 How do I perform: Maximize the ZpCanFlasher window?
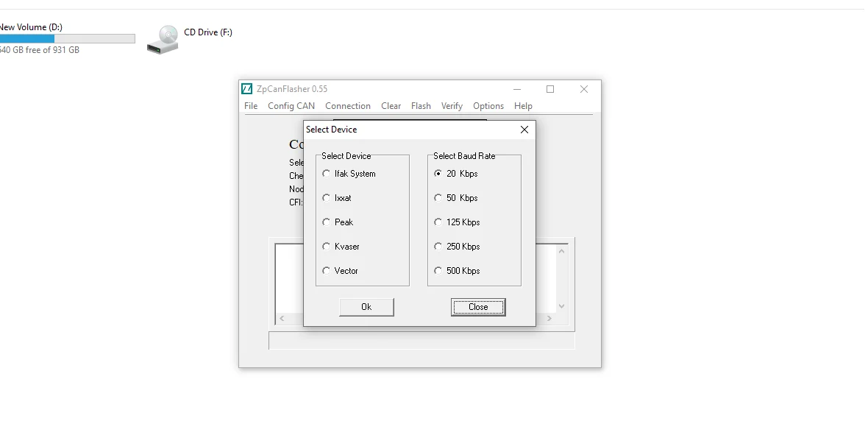(x=550, y=89)
